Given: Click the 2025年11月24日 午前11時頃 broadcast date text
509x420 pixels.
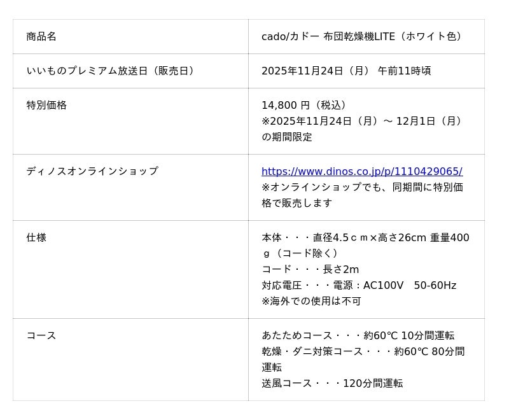Looking at the screenshot, I should click(346, 71).
